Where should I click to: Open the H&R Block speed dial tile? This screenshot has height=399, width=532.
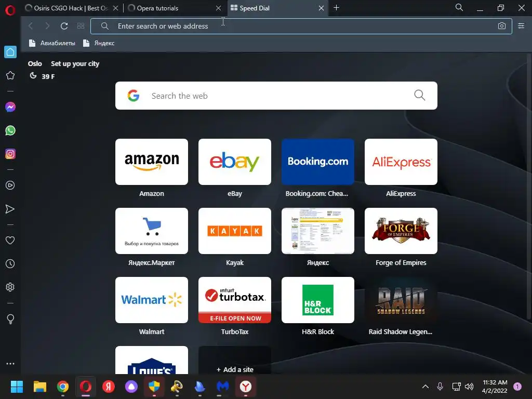pyautogui.click(x=318, y=300)
